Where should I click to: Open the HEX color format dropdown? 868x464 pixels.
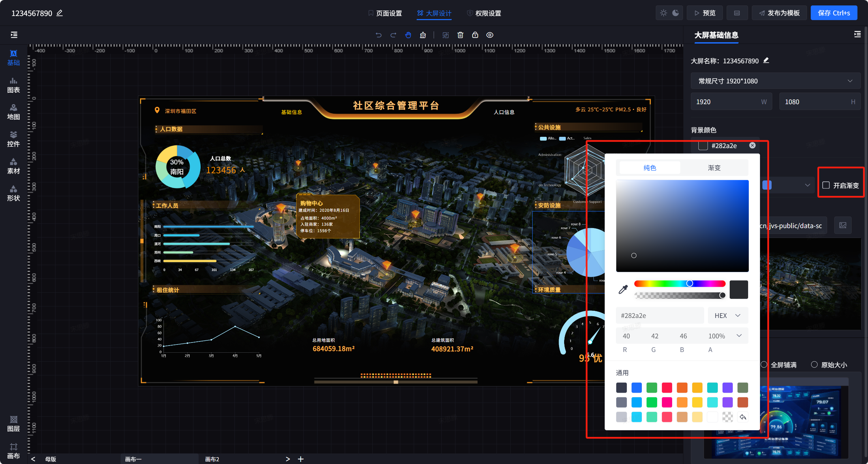[728, 316]
